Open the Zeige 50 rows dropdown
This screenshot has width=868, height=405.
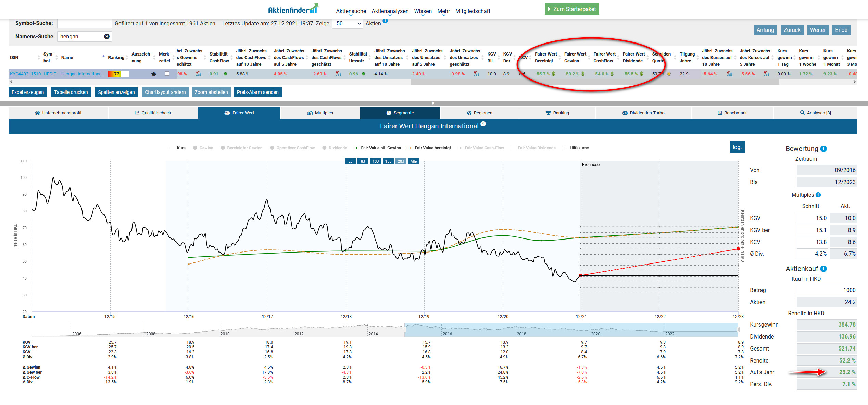click(348, 23)
